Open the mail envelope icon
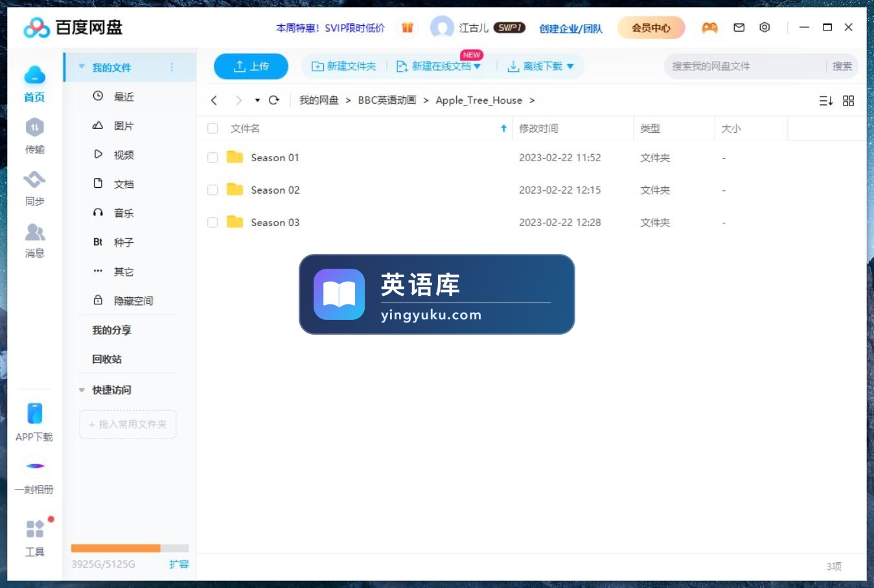The height and width of the screenshot is (588, 874). (739, 27)
